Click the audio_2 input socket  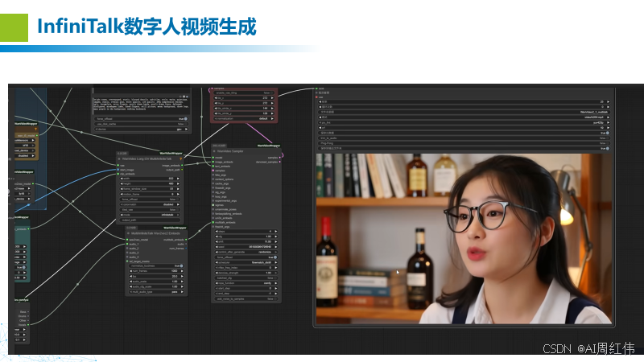(127, 249)
